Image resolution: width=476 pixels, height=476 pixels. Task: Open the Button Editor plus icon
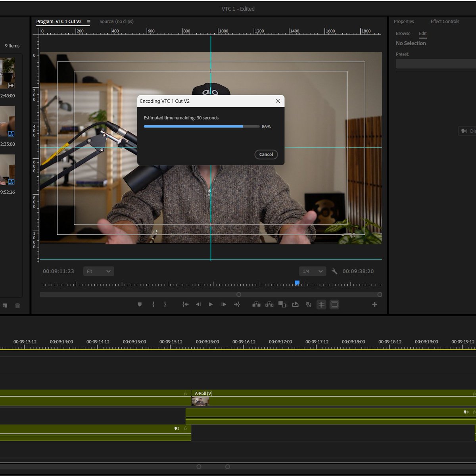click(x=374, y=305)
